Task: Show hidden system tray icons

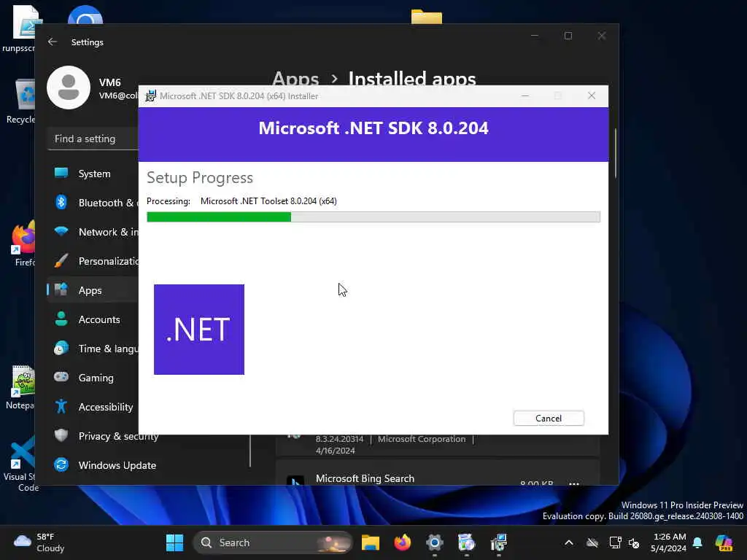Action: click(x=569, y=542)
